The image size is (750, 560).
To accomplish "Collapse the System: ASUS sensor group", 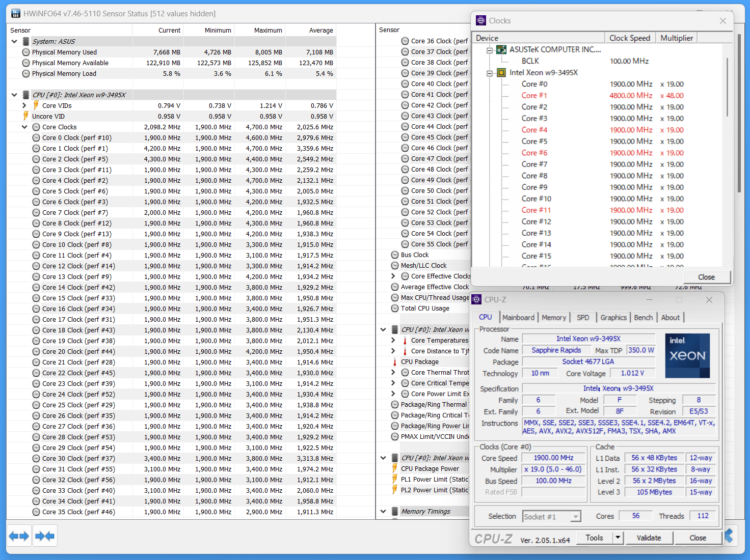I will coord(14,41).
